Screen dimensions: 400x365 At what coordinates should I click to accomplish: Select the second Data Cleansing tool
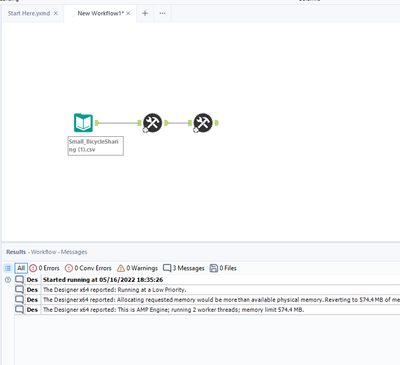203,123
